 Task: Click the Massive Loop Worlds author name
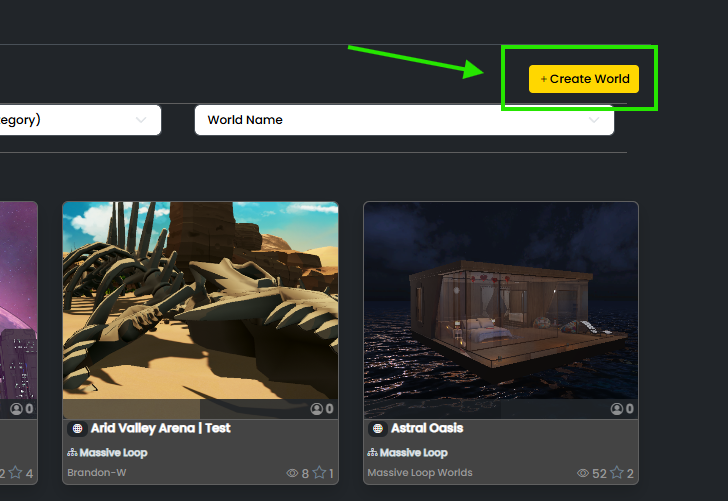(x=420, y=473)
